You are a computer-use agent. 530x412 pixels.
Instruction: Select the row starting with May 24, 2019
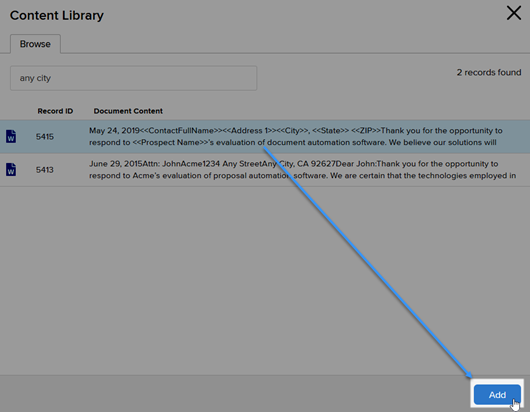pyautogui.click(x=265, y=137)
